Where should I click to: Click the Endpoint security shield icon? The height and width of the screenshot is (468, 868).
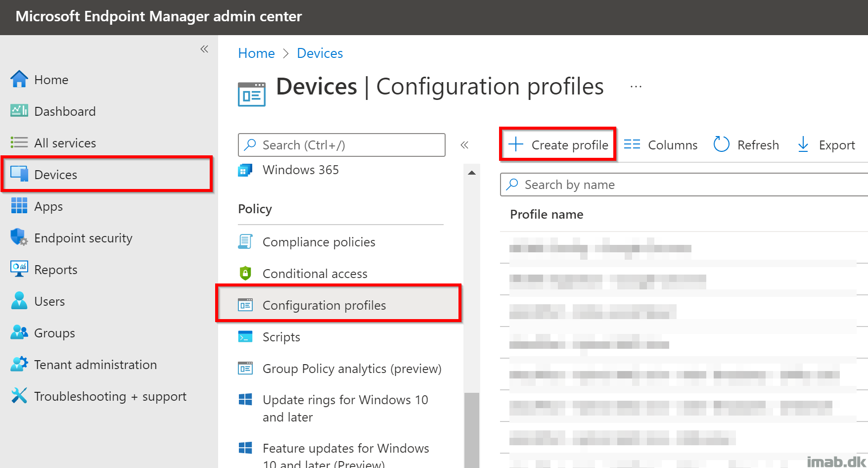click(x=19, y=237)
